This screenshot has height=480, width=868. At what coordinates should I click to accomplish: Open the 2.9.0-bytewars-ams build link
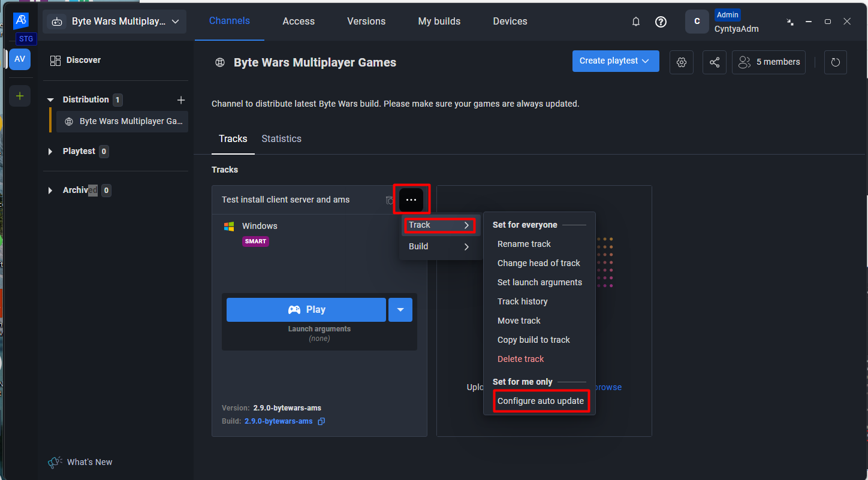point(279,421)
